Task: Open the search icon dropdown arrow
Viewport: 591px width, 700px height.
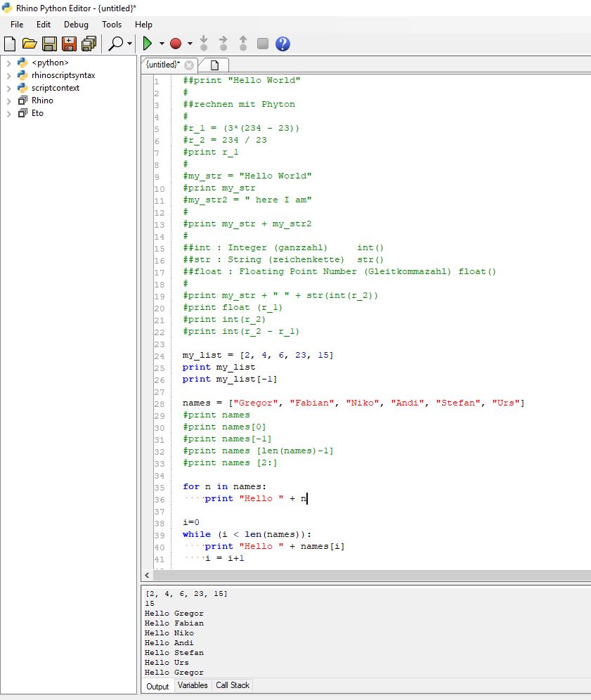Action: 130,44
